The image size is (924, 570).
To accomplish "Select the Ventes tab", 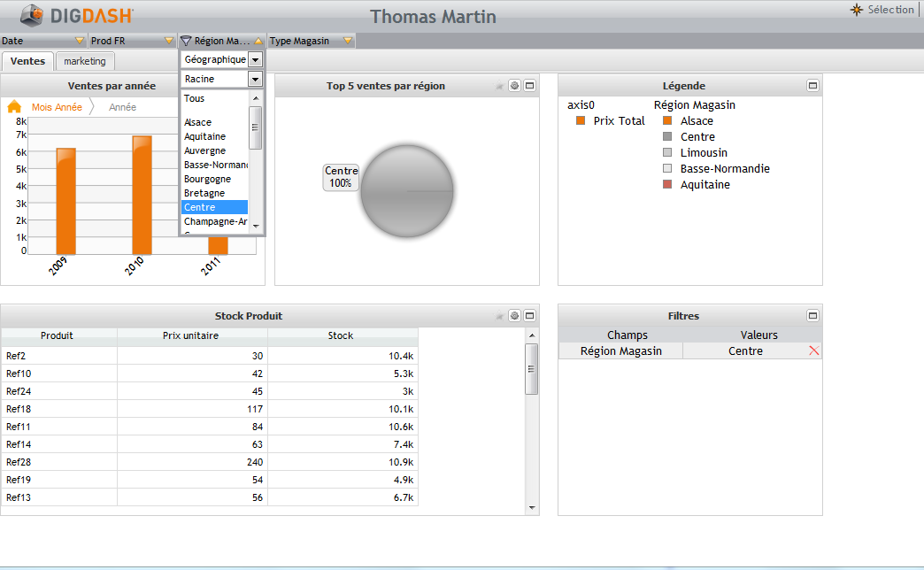I will (27, 61).
